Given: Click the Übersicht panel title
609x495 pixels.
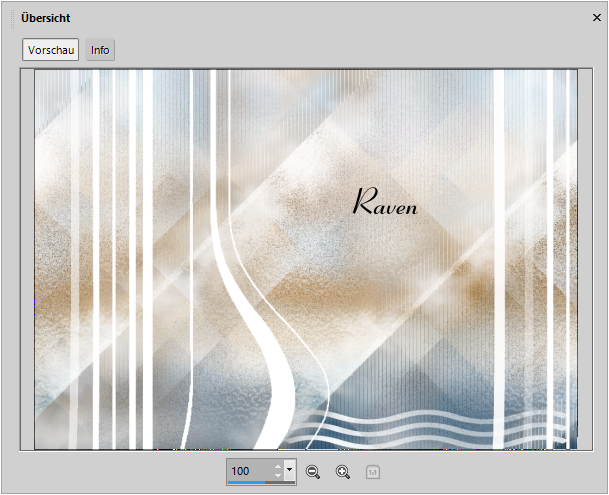Looking at the screenshot, I should point(45,18).
